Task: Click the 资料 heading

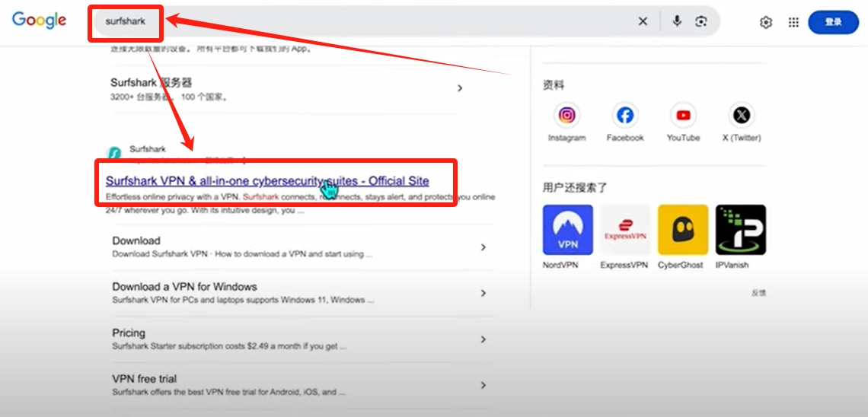Action: click(554, 84)
